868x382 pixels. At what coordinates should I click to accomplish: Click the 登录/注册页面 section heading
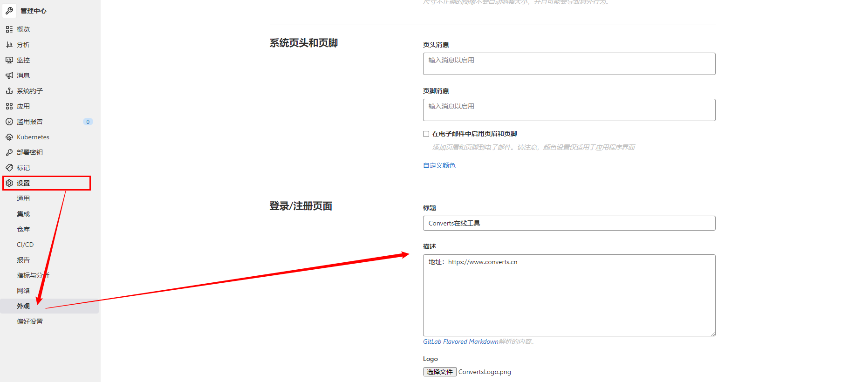301,206
